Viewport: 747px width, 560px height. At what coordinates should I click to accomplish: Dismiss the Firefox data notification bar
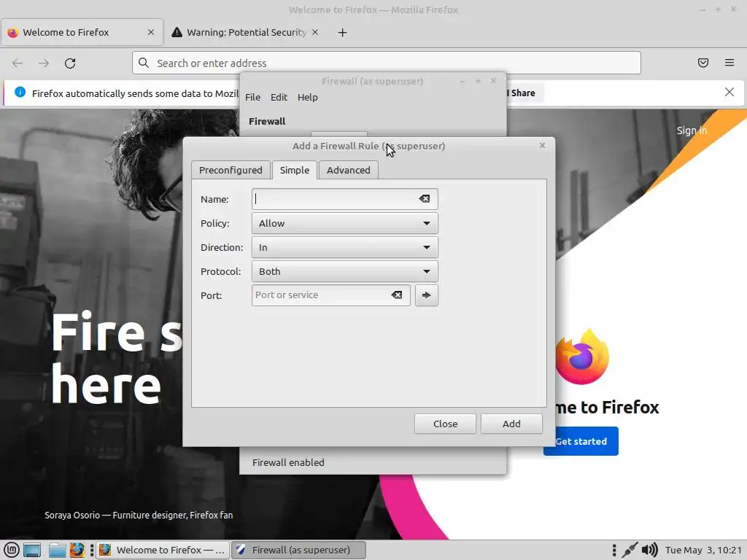729,92
